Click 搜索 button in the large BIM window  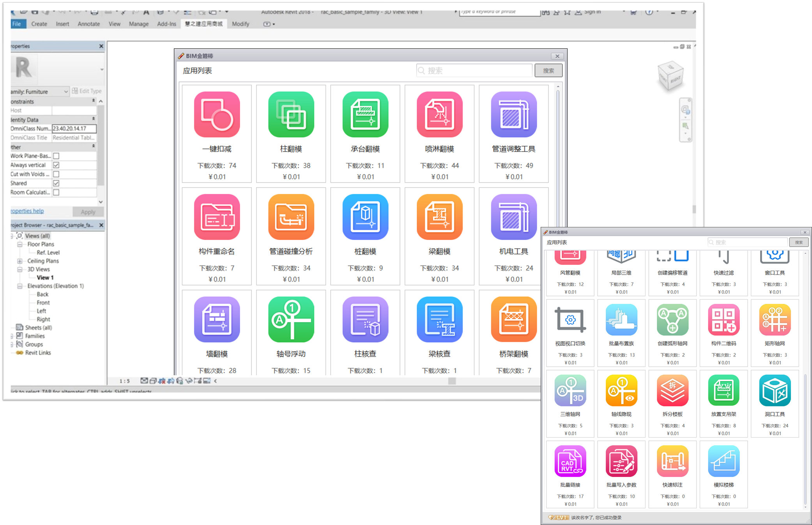[548, 71]
